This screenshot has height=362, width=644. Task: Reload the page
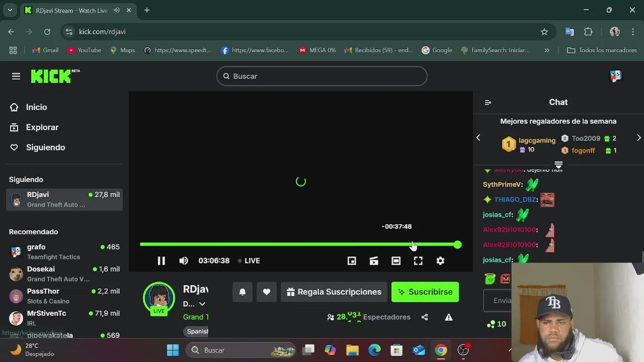point(47,32)
